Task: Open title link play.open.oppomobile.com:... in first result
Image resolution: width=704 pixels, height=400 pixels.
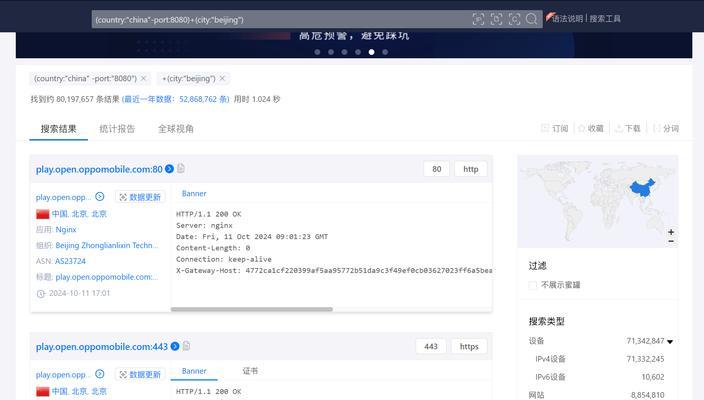Action: click(x=107, y=277)
